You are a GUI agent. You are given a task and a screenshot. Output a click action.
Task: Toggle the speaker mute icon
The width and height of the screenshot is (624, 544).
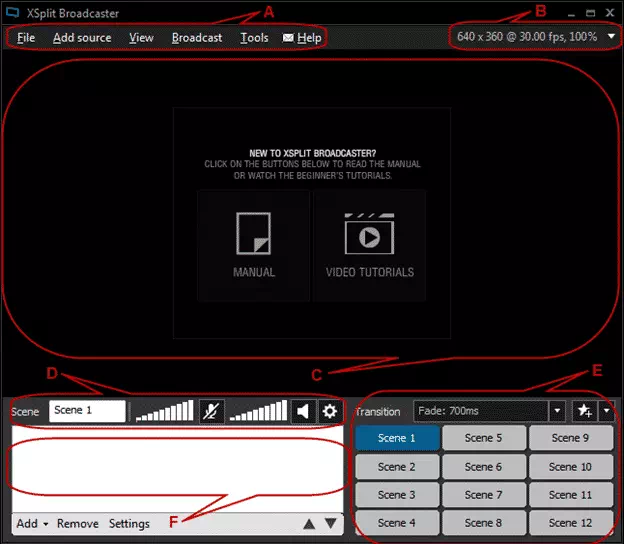click(303, 411)
